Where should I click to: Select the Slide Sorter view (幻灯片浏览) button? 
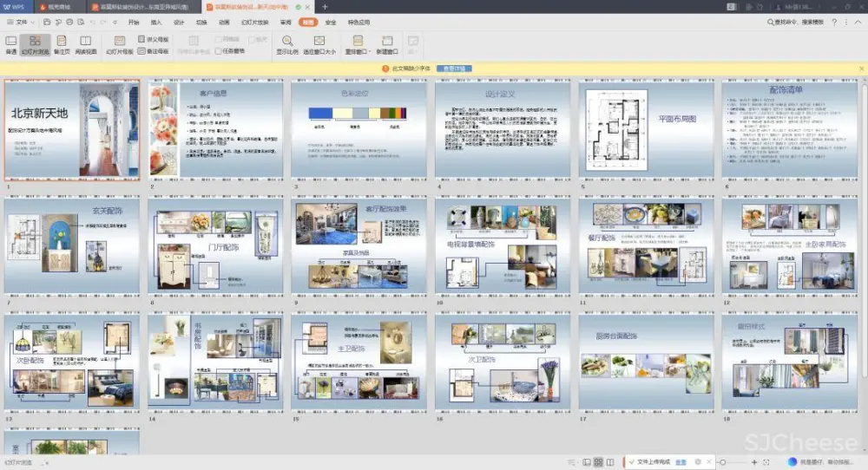pyautogui.click(x=35, y=44)
